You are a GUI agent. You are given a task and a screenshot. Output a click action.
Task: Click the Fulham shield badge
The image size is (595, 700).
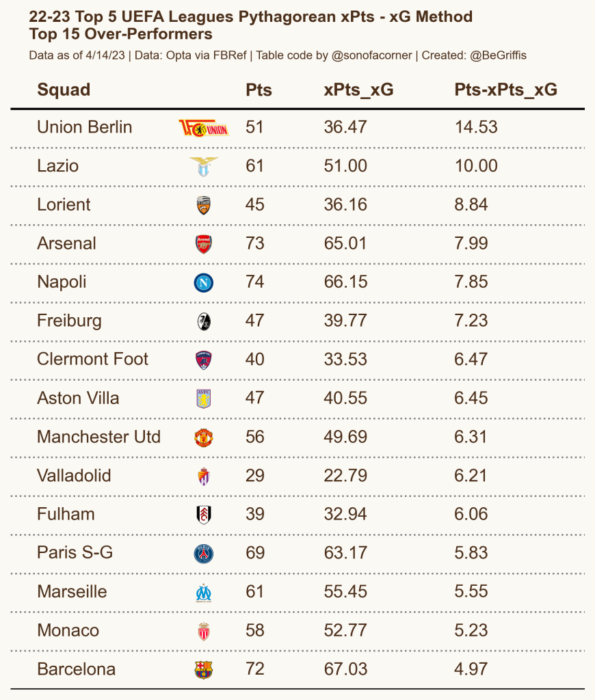(203, 514)
